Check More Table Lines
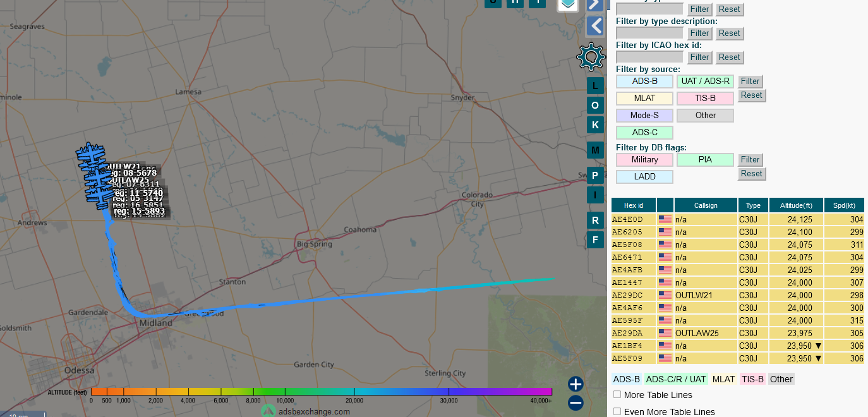Screen dimensions: 868x417 (617, 394)
